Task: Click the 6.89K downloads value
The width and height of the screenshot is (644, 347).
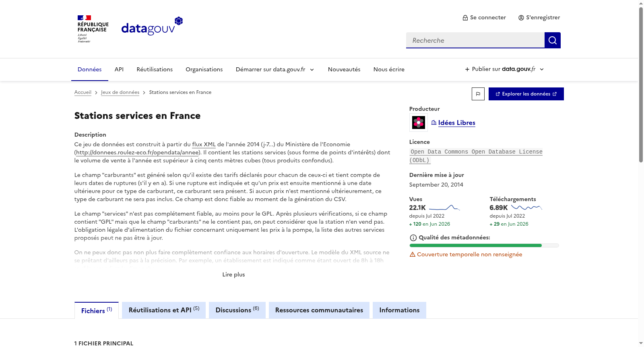Action: (499, 208)
